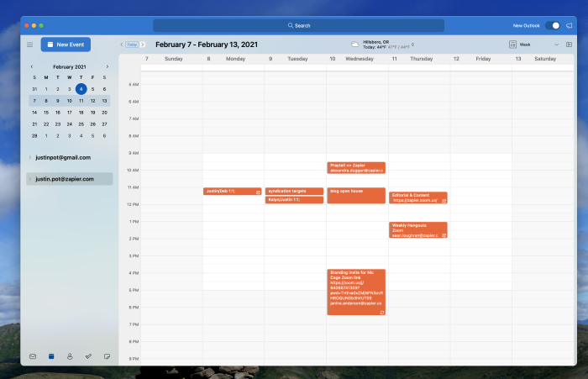Open People contacts icon
The image size is (588, 379).
click(x=70, y=356)
